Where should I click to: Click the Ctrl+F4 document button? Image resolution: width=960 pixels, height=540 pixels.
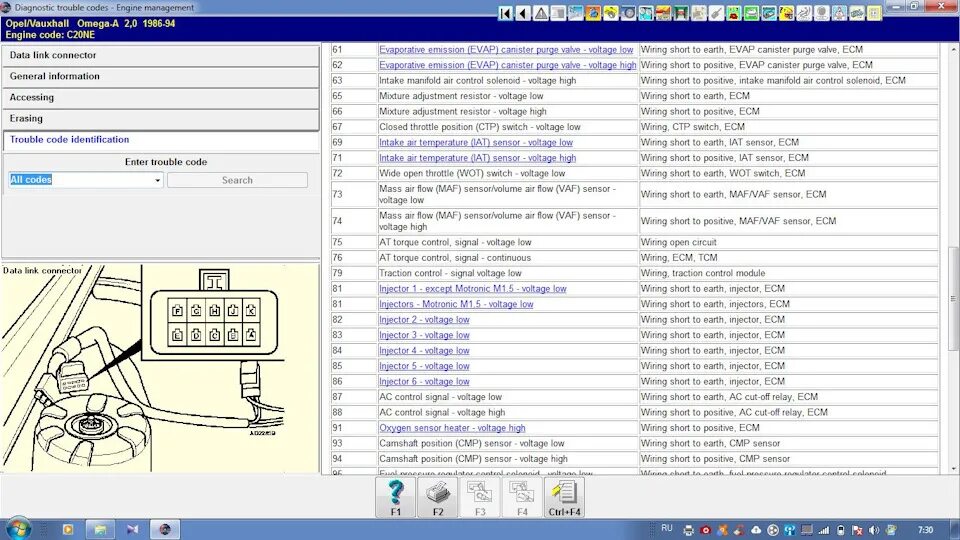tap(564, 497)
